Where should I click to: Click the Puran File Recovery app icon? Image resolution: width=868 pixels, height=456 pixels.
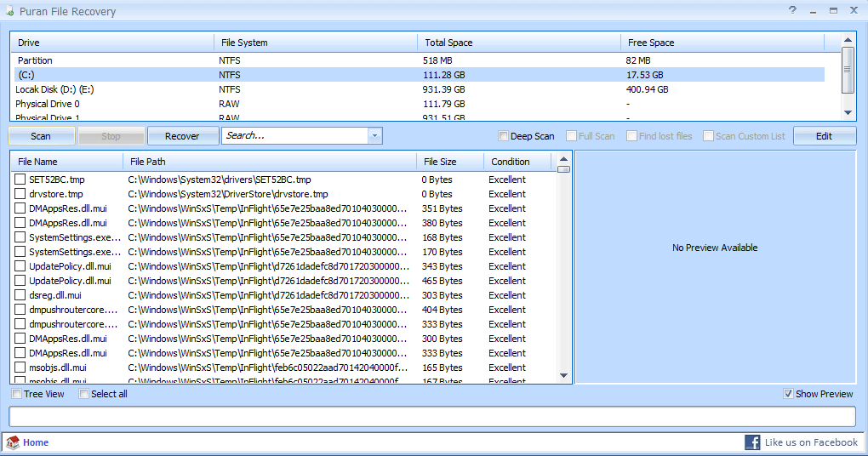[9, 11]
